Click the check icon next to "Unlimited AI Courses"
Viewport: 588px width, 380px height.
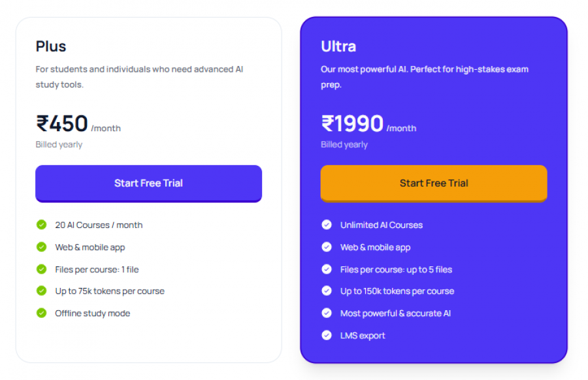(327, 225)
